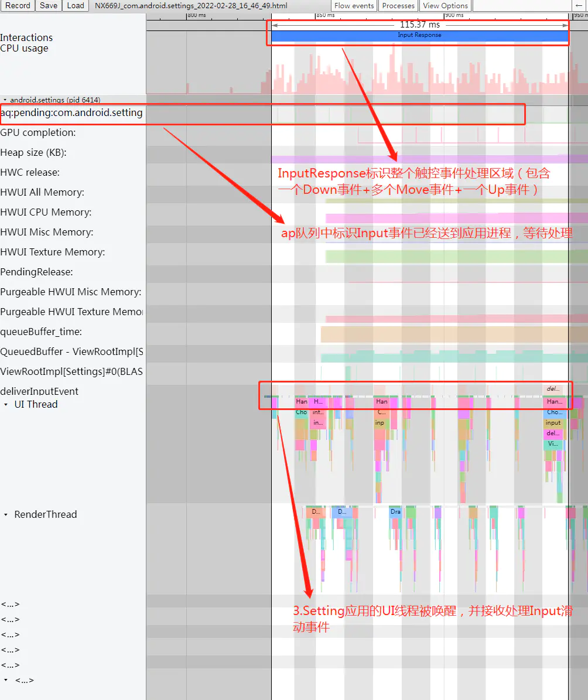
Task: Click the HWUI Texture Memory green counter bar
Action: (457, 256)
